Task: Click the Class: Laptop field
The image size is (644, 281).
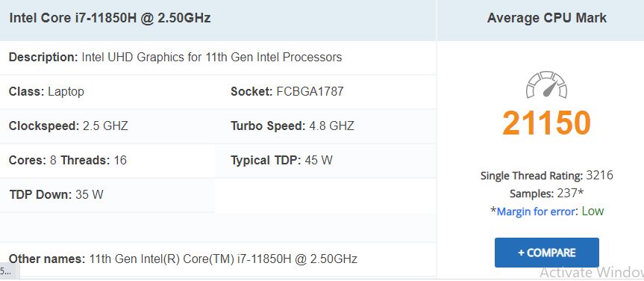Action: point(46,91)
